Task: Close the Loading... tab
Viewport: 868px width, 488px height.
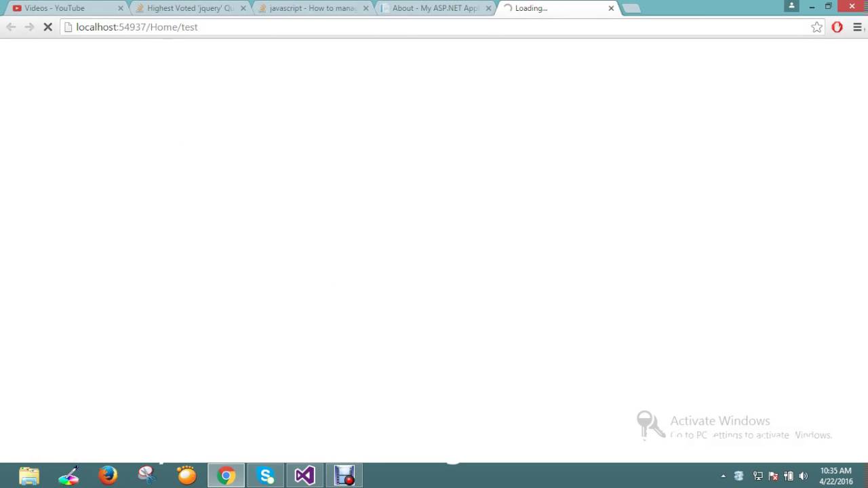Action: coord(611,8)
